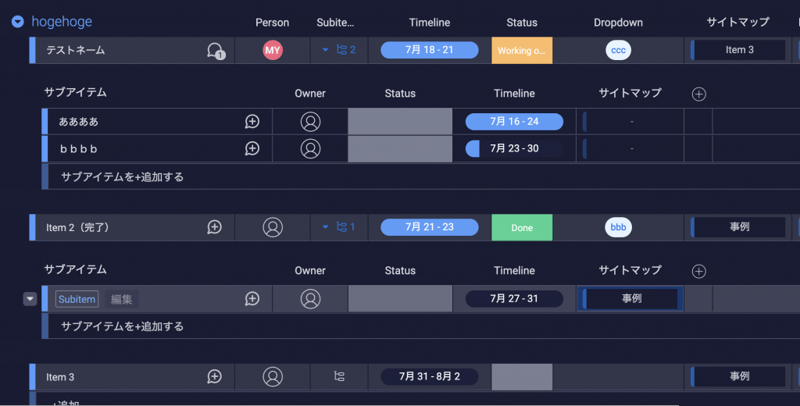Assign owner to ああああ subitem
Image resolution: width=800 pixels, height=406 pixels.
[310, 121]
